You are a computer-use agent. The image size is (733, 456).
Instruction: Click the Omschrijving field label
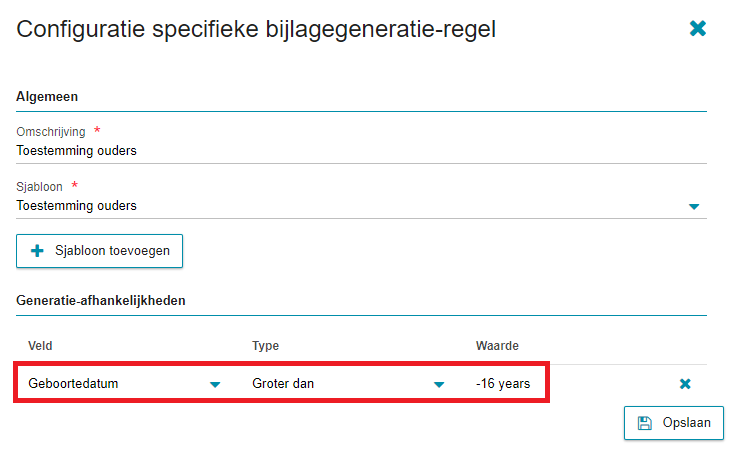click(x=51, y=132)
